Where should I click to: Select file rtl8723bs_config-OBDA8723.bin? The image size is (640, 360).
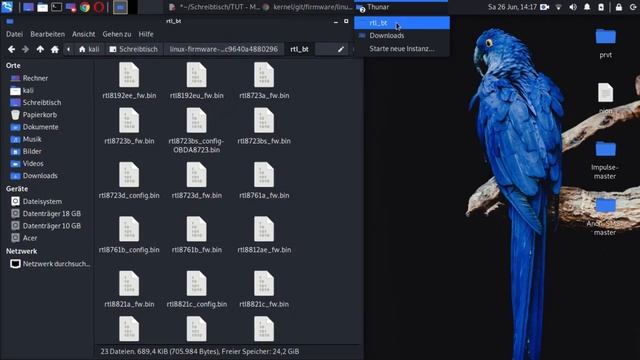point(196,131)
